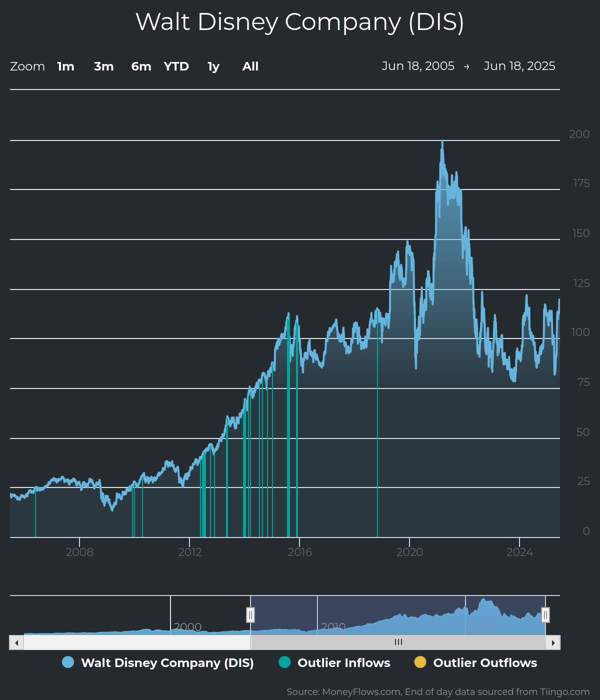Click the 2020 x-axis label
Screen dimensions: 600x700
click(x=410, y=552)
